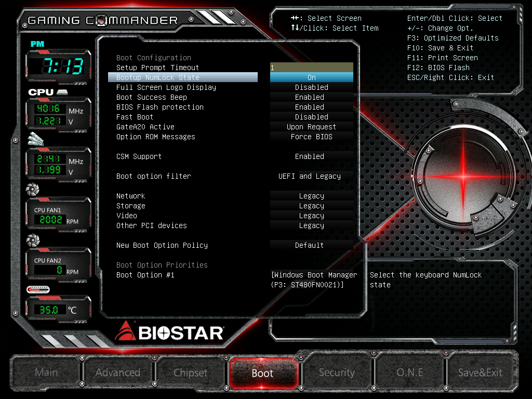Toggle Bootup NumLock State On value
The image size is (532, 399).
[312, 77]
